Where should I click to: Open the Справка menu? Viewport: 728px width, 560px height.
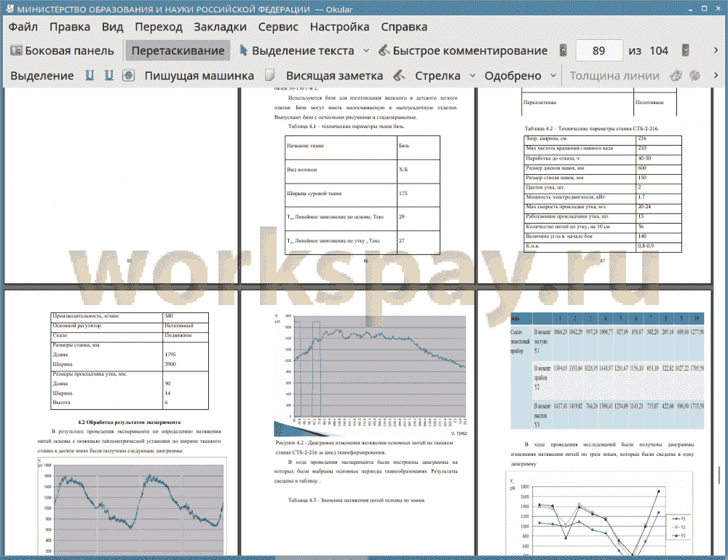[x=404, y=27]
